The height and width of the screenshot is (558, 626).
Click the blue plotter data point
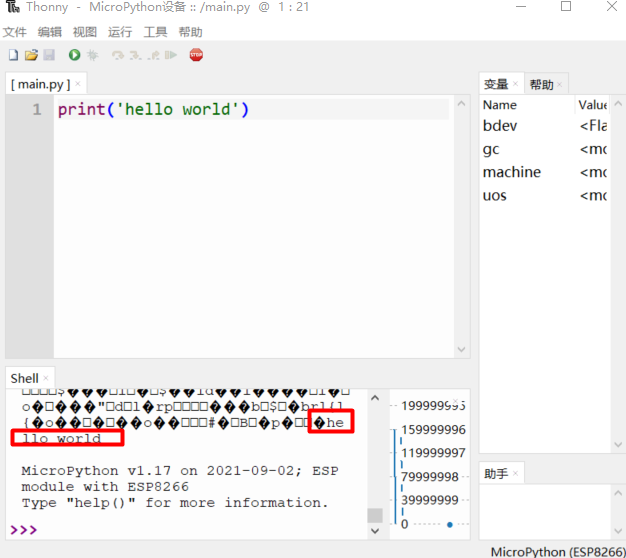click(450, 524)
